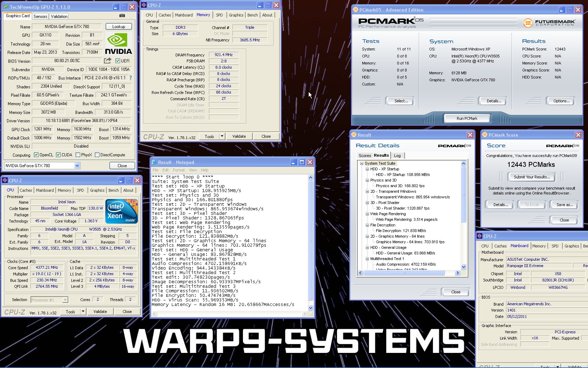588x368 pixels.
Task: Click the Core Speed 4377.21 MHz field
Action: [47, 267]
